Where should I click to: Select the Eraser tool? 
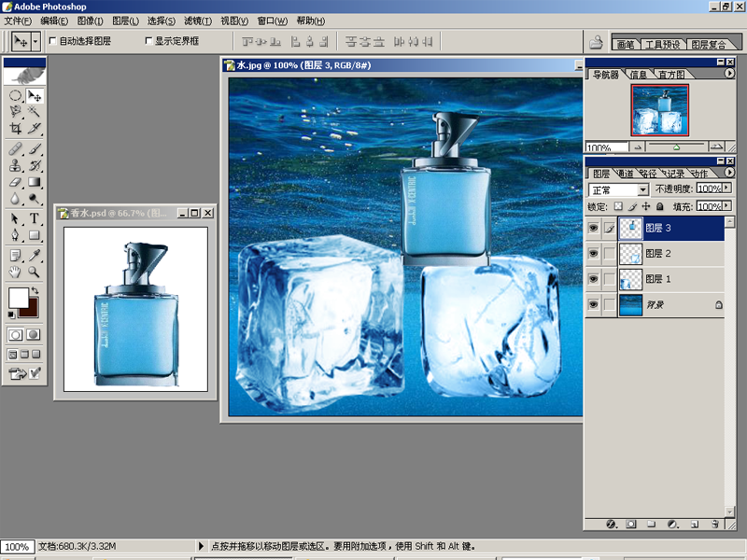(x=15, y=182)
